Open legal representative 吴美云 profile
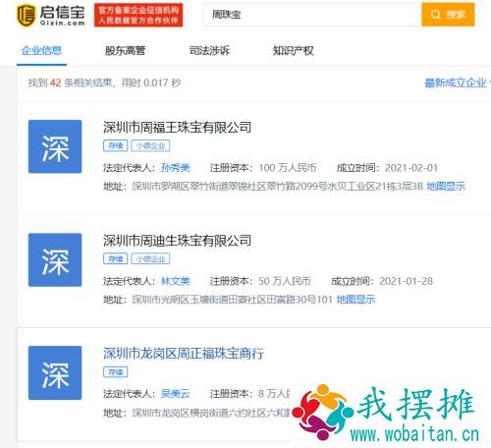The image size is (491, 448). 176,394
